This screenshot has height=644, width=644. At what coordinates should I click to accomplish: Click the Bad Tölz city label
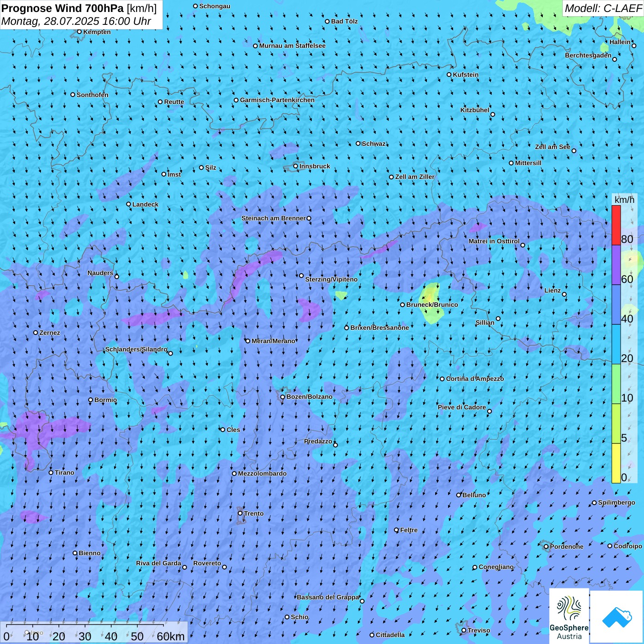pos(345,21)
